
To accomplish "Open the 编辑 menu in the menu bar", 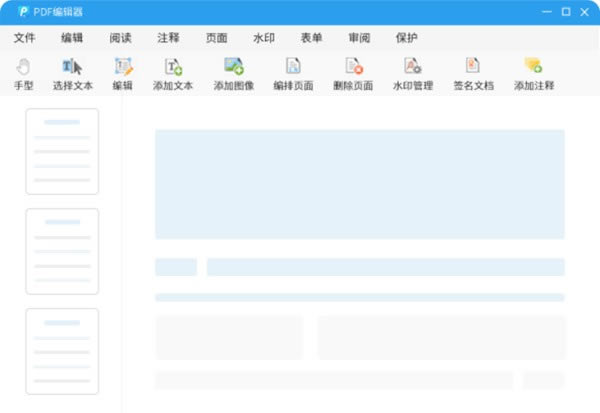I will (x=72, y=38).
